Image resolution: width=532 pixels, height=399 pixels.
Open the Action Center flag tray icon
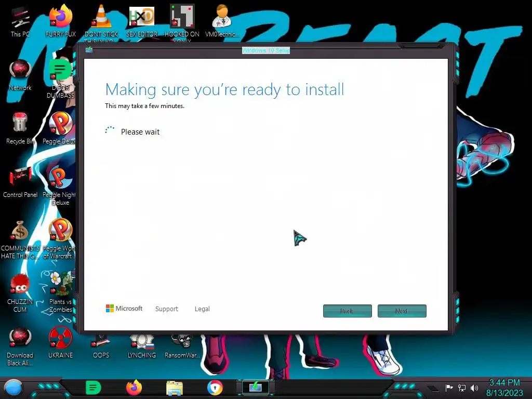pos(449,388)
